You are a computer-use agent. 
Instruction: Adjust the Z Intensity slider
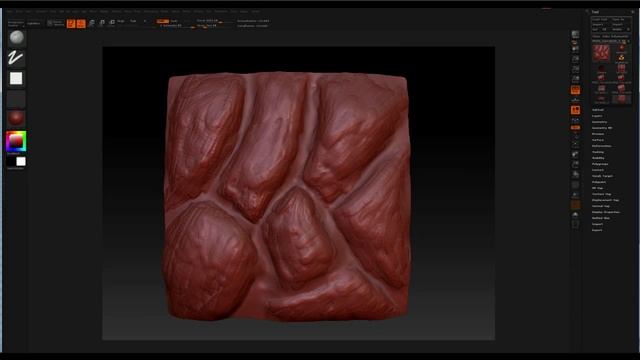pyautogui.click(x=176, y=25)
